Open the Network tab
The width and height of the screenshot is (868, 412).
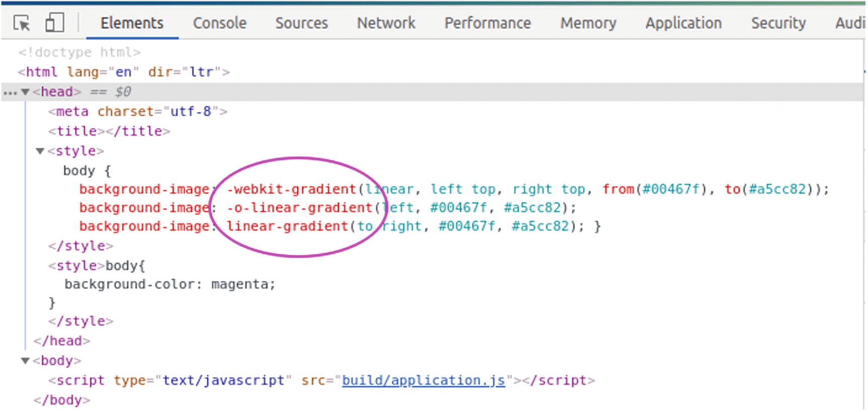coord(386,23)
